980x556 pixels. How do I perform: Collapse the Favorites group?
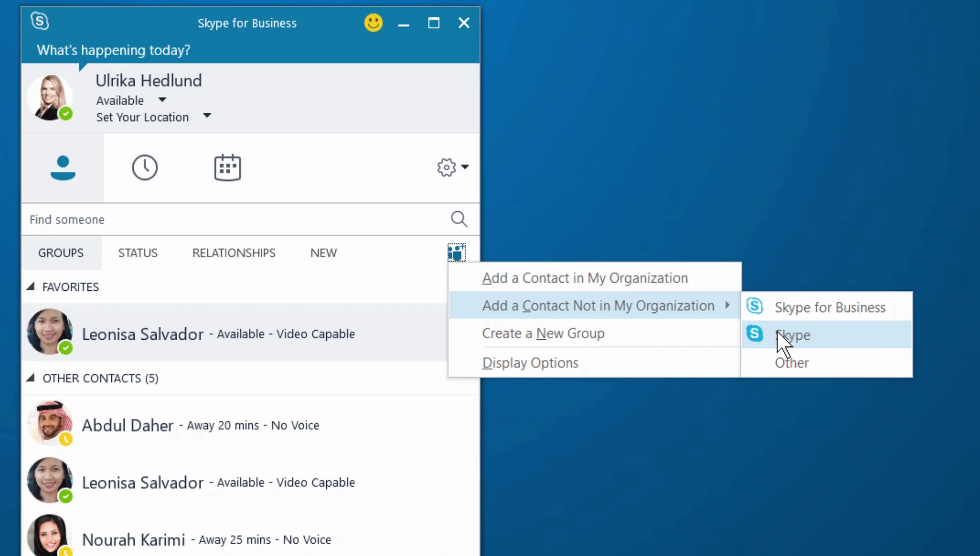[31, 287]
